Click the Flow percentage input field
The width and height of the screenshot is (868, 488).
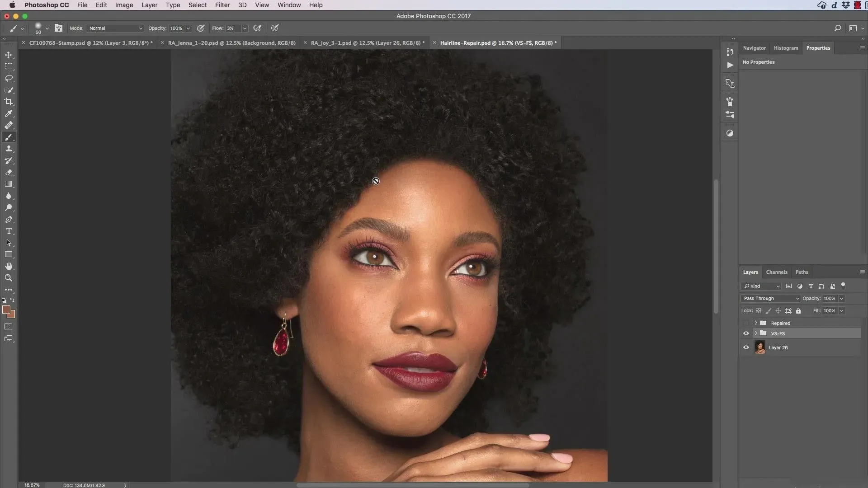coord(233,28)
